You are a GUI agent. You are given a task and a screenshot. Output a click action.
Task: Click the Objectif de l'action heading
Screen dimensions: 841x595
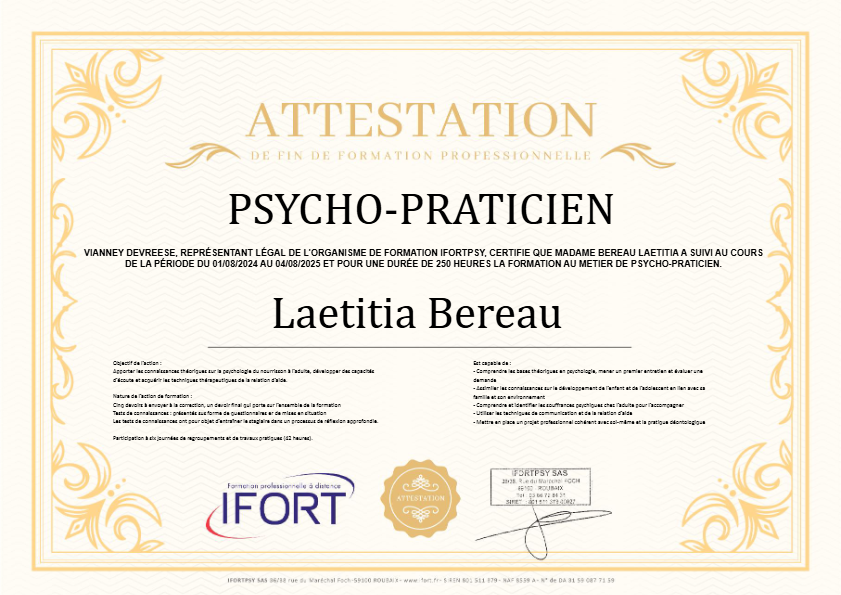click(x=138, y=363)
